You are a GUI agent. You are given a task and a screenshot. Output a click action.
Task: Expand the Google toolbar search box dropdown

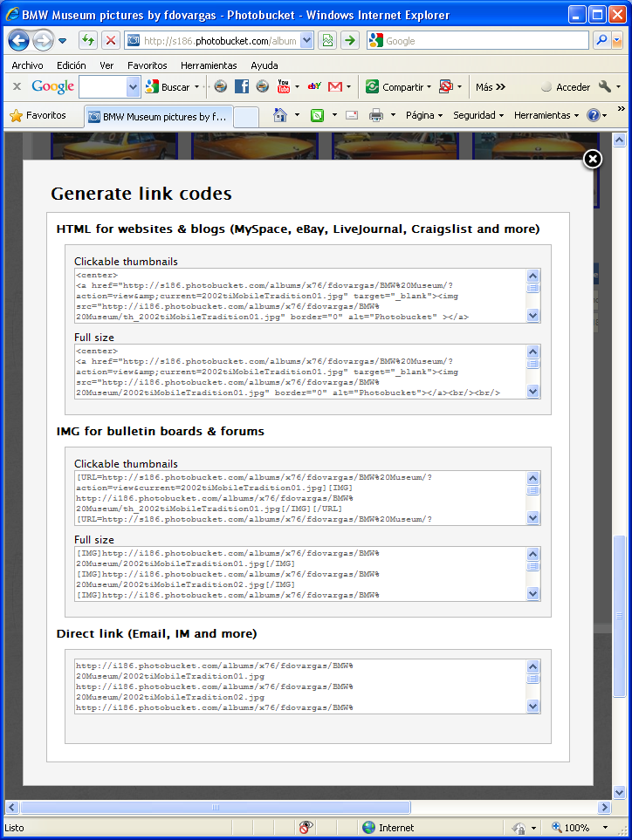[133, 86]
